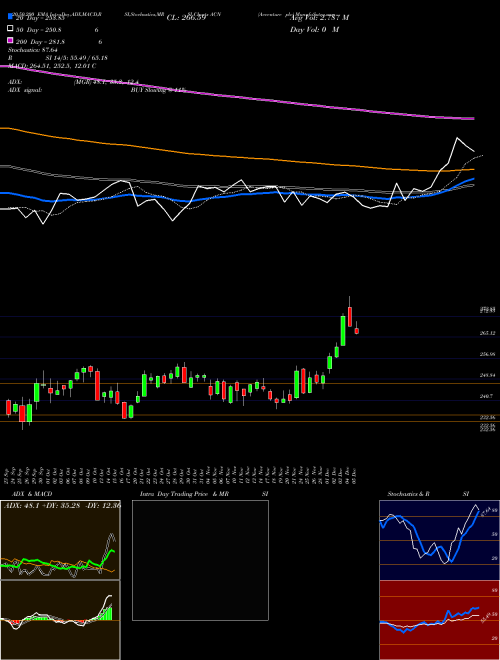Open the MACD histogram mini chart
Screen dimensions: 500x660
pos(60,620)
